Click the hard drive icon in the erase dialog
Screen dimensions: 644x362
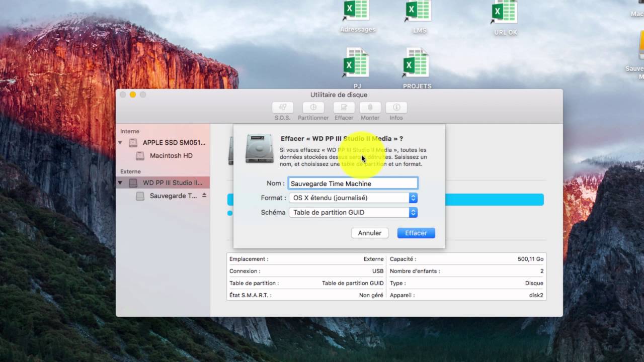259,148
